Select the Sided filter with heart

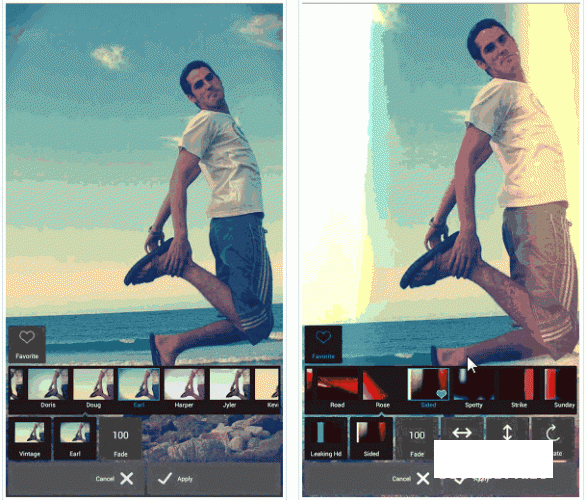(428, 389)
